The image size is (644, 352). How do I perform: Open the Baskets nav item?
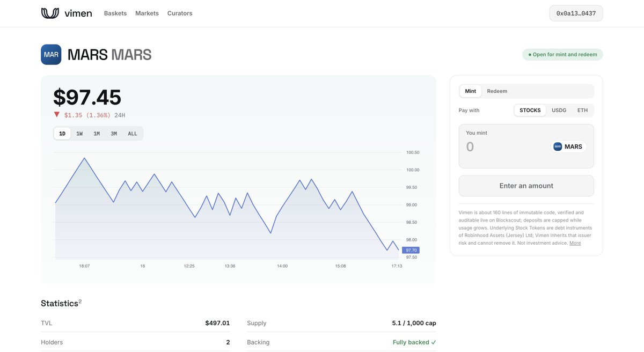click(x=115, y=13)
